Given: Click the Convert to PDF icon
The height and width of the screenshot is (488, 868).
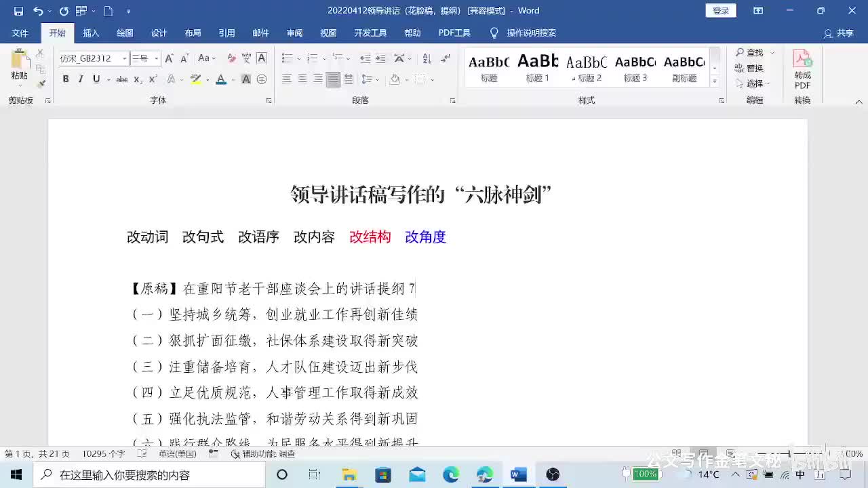Looking at the screenshot, I should tap(803, 70).
